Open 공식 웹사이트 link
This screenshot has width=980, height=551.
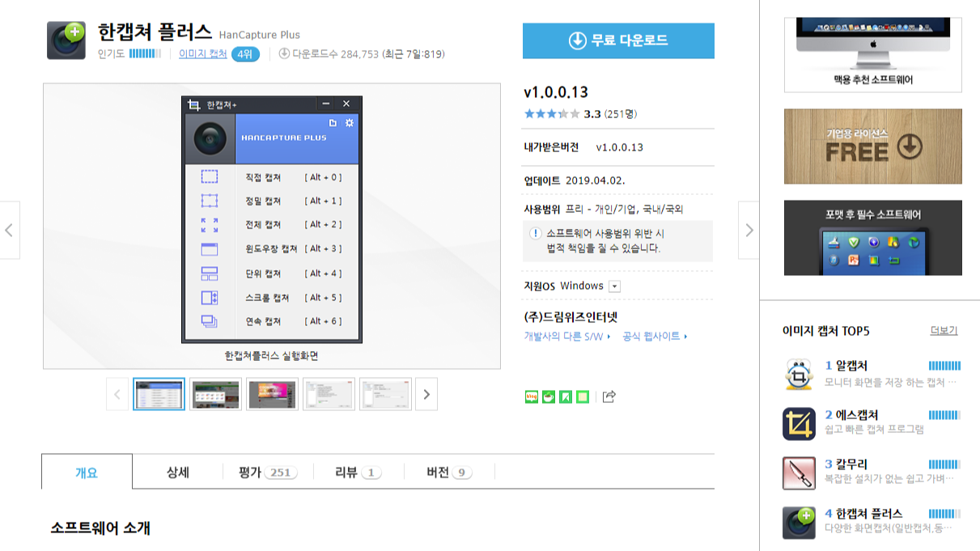tap(655, 337)
